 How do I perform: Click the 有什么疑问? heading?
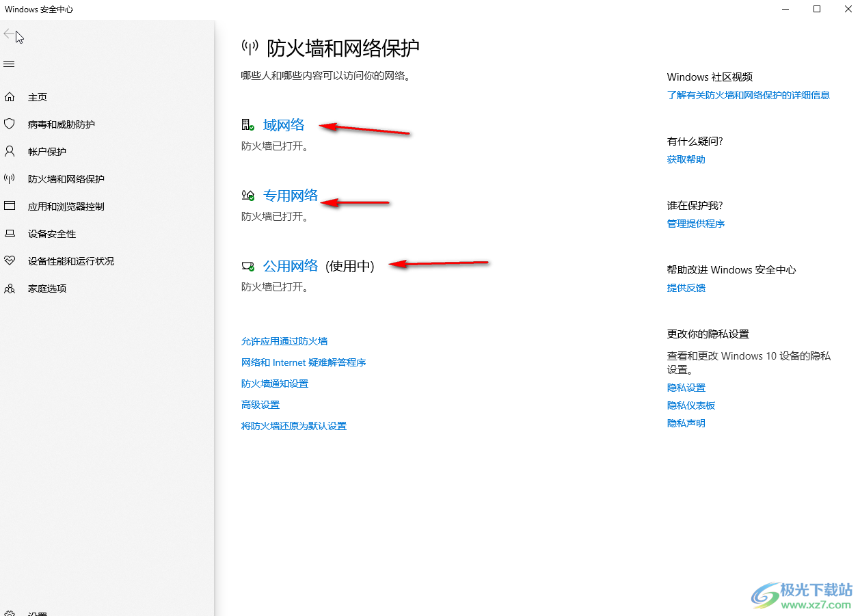tap(695, 142)
